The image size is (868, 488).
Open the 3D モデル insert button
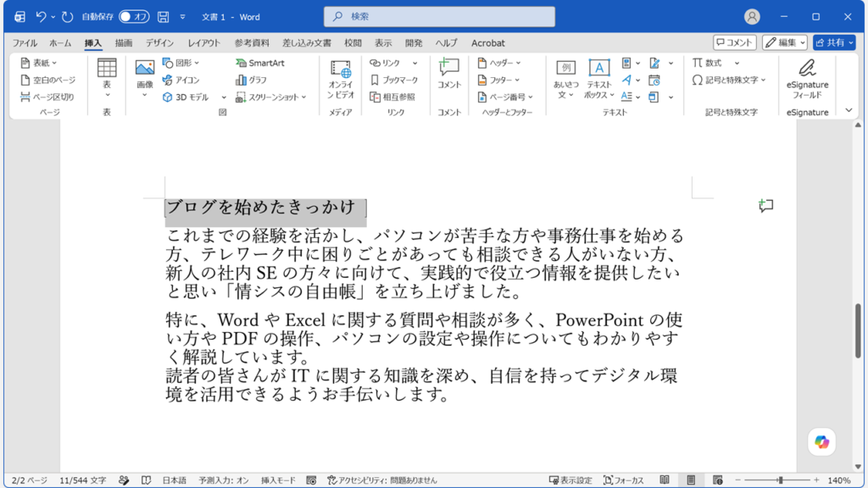tap(186, 97)
